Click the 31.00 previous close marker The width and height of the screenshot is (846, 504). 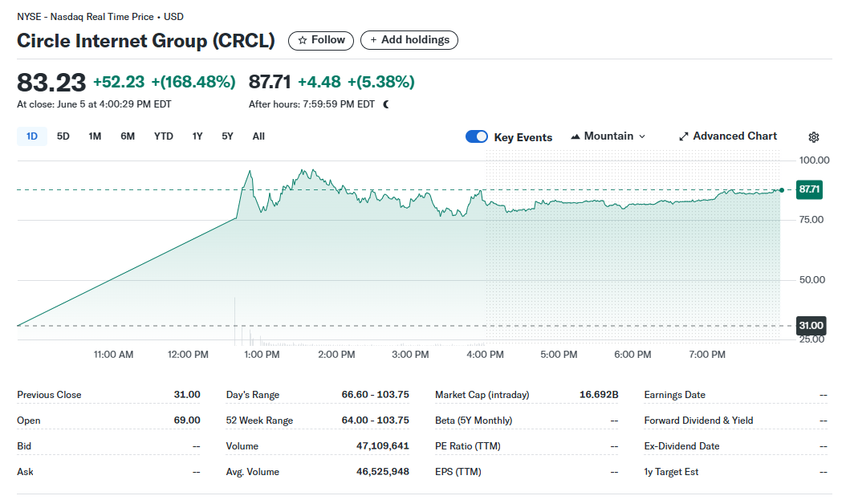(811, 325)
